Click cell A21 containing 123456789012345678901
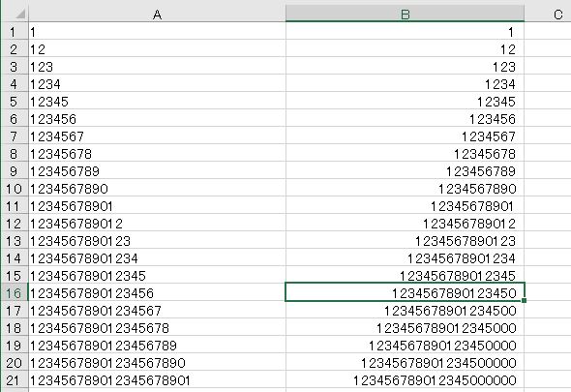 pyautogui.click(x=157, y=380)
